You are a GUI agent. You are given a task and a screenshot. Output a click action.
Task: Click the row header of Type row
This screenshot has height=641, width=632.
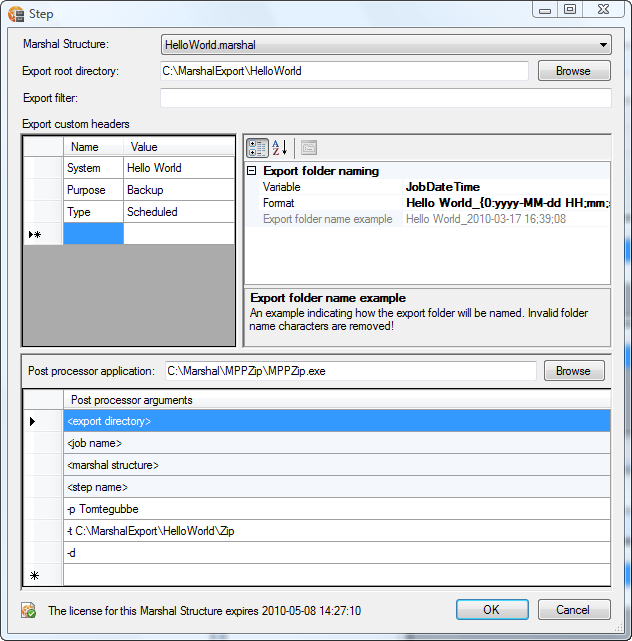pos(43,212)
